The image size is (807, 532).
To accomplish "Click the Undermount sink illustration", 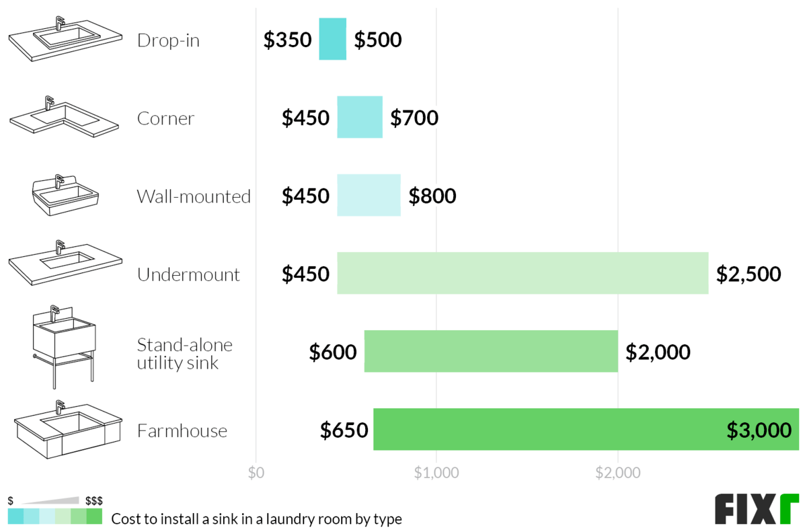I will (x=65, y=262).
